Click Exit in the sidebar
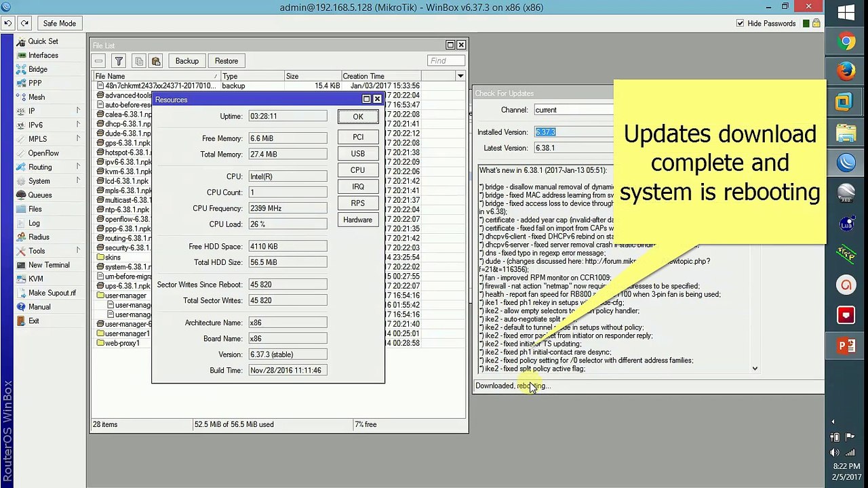The image size is (868, 488). tap(34, 321)
